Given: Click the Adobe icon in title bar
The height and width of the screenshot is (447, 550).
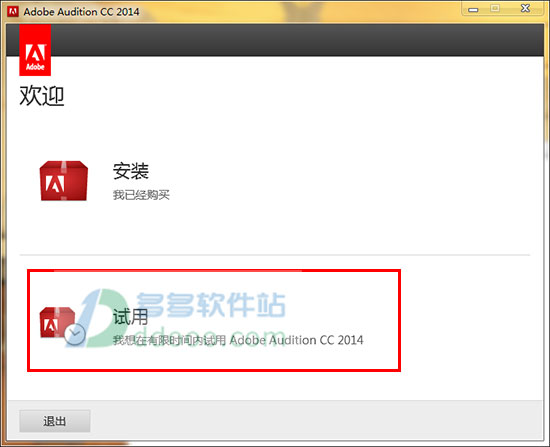Looking at the screenshot, I should click(x=13, y=11).
